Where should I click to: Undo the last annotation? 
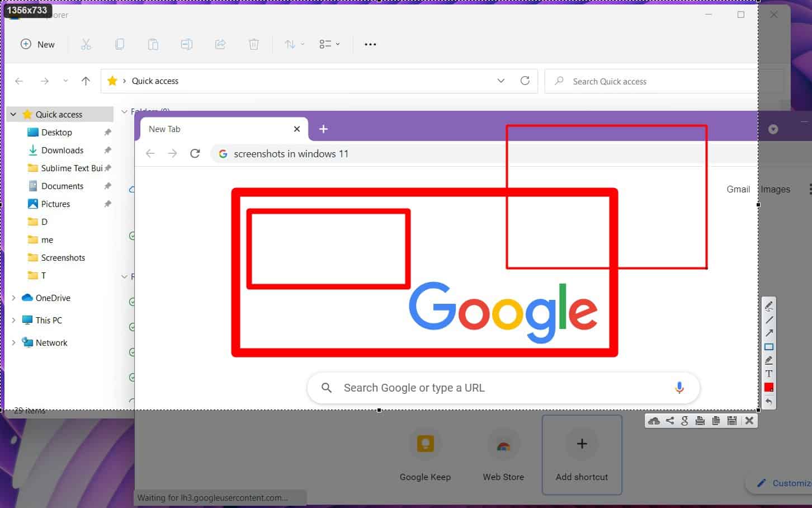(769, 402)
